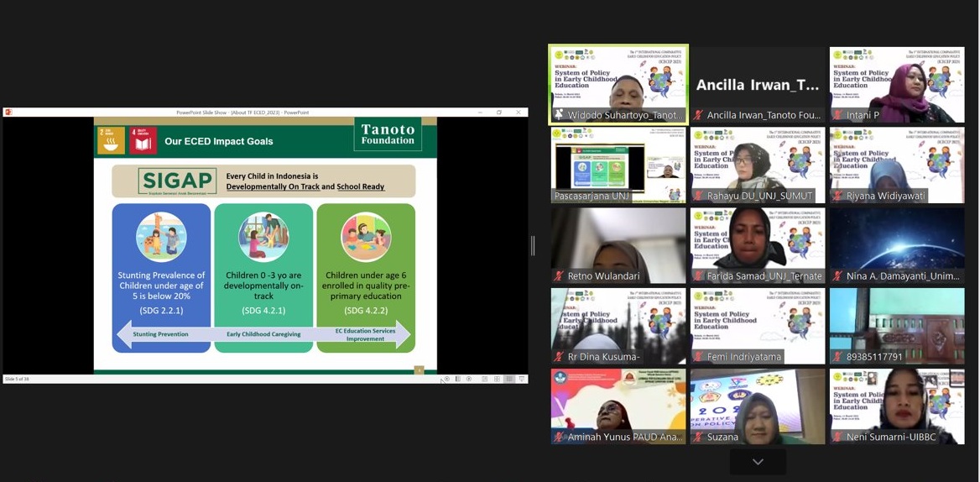Click the previous slide arrow in status bar
This screenshot has width=980, height=482.
(x=447, y=379)
